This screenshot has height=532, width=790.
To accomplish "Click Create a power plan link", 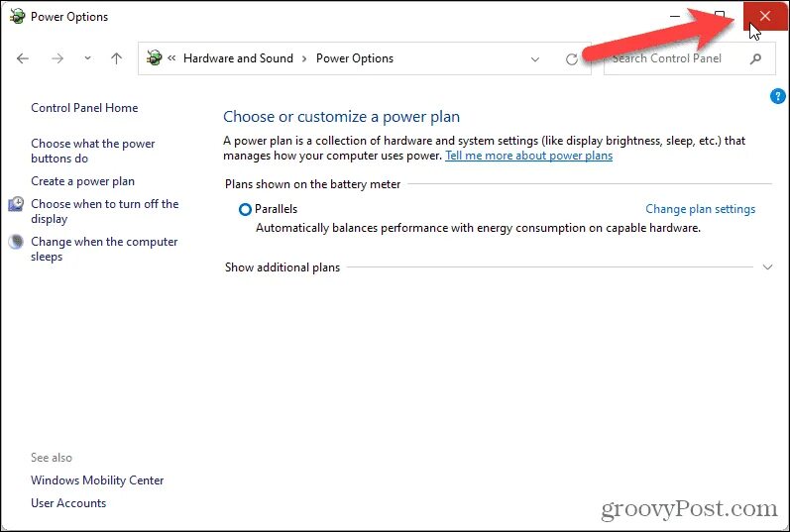I will click(x=82, y=181).
